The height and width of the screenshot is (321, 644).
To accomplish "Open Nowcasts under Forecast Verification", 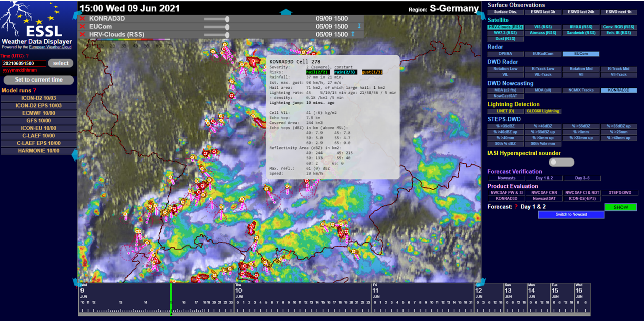I will (x=507, y=178).
